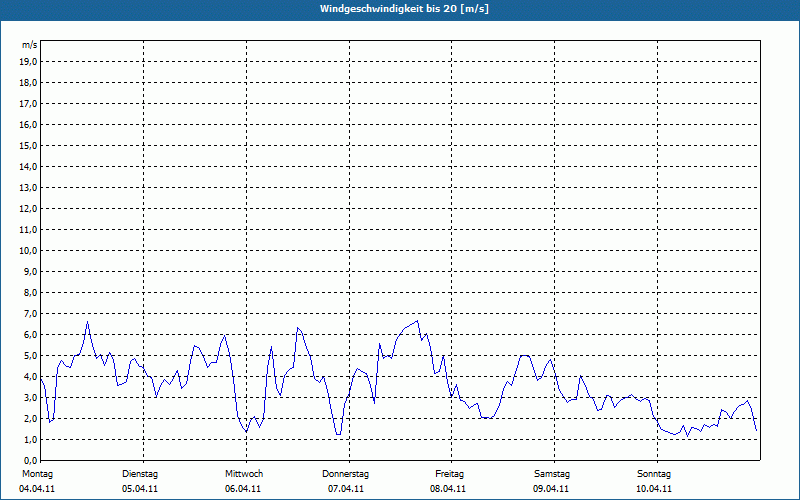The image size is (800, 500).
Task: Click the 8,0 axis value
Action: (x=31, y=292)
